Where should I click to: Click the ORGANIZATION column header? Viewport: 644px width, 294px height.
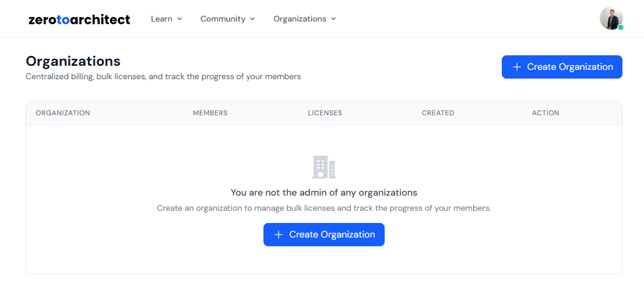[63, 113]
